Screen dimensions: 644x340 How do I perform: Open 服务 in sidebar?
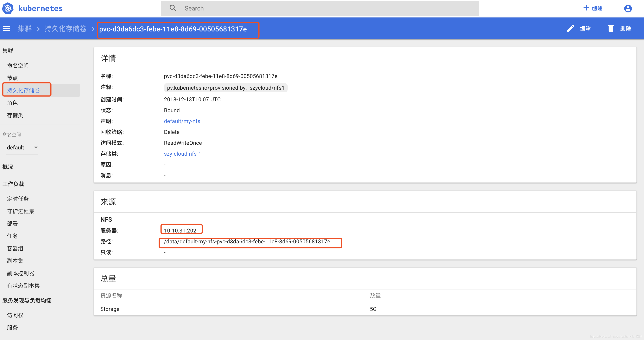click(x=12, y=328)
